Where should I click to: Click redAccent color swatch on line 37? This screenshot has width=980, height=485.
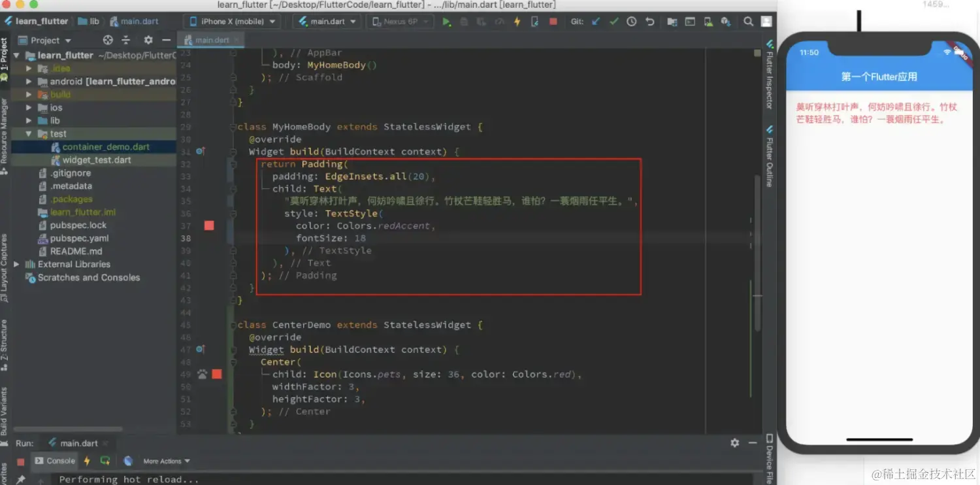(209, 226)
